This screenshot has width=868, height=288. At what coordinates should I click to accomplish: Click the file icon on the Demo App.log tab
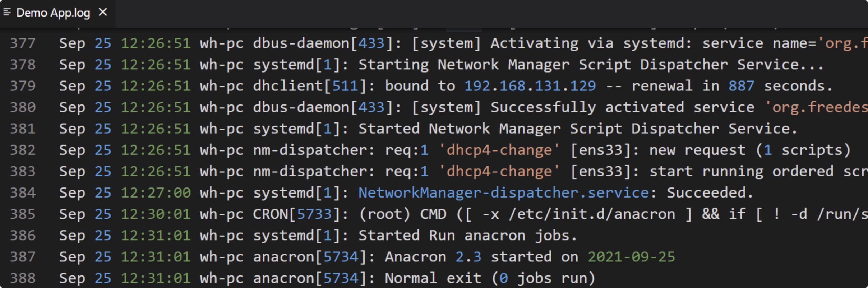click(7, 13)
